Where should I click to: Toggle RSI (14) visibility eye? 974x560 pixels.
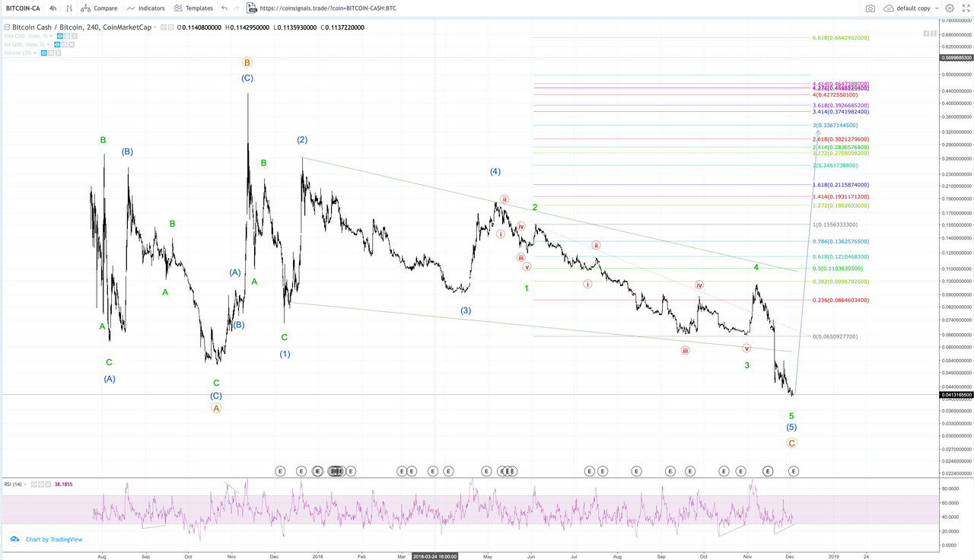[x=33, y=484]
